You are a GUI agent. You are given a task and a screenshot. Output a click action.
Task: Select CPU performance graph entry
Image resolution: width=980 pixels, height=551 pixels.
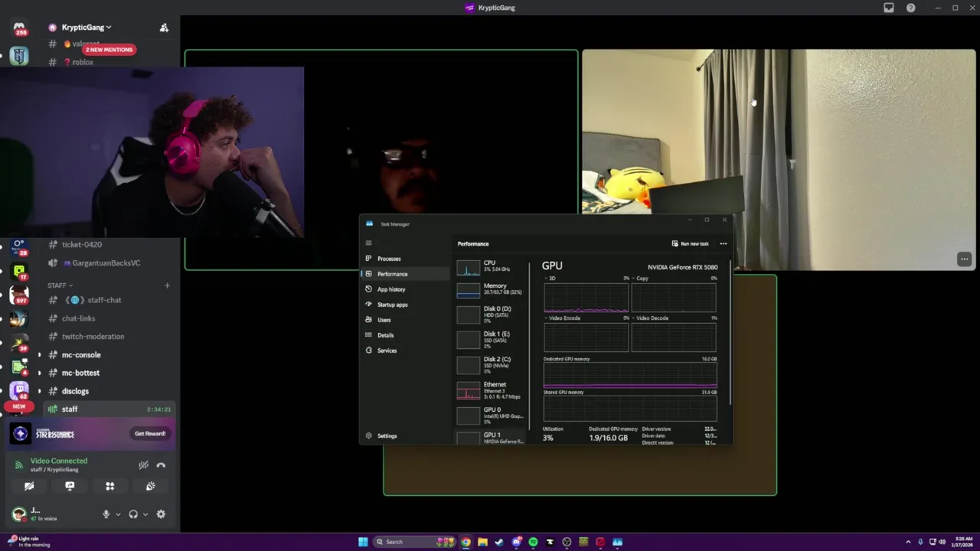tap(491, 266)
